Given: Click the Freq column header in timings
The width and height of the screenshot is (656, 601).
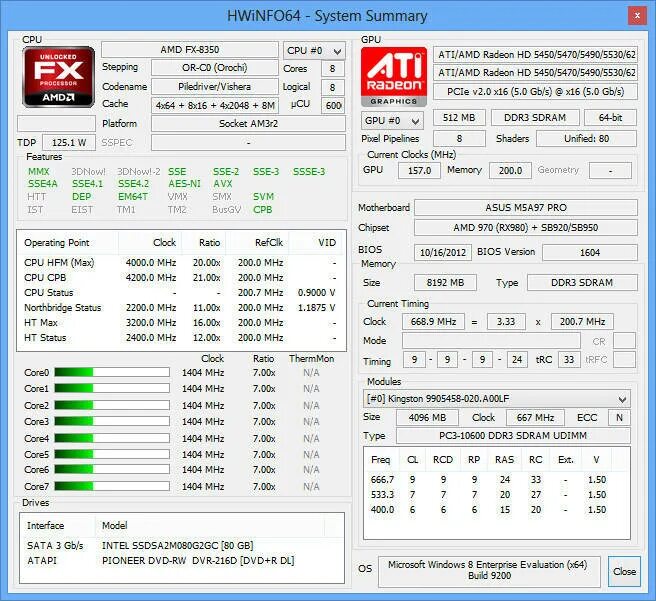Looking at the screenshot, I should 382,460.
